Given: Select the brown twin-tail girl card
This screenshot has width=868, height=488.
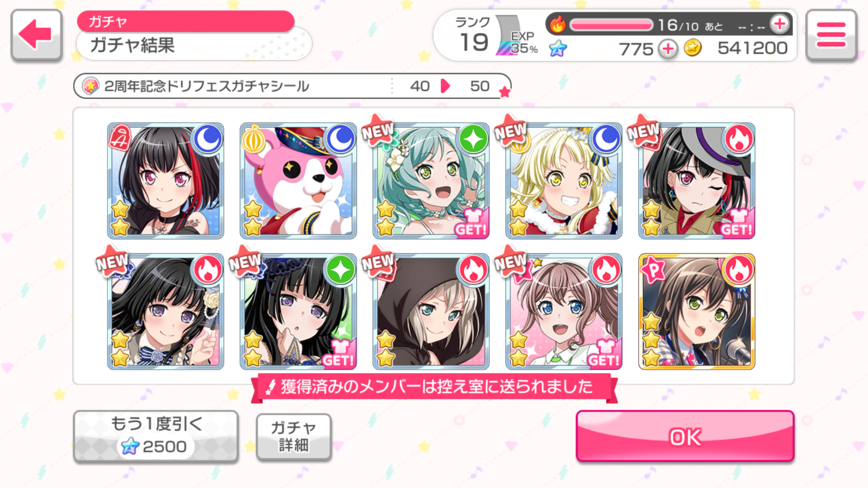Looking at the screenshot, I should pos(564,311).
